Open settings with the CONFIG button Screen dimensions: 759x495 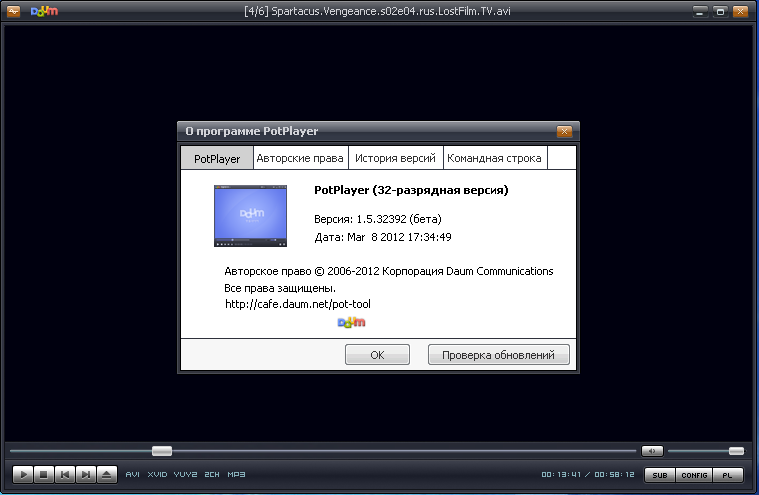pyautogui.click(x=694, y=474)
